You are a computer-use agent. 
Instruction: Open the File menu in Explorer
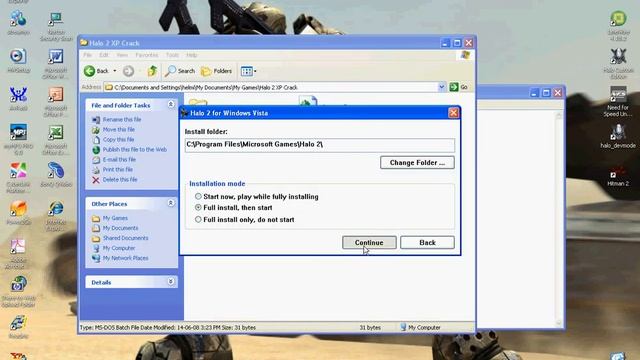[87, 55]
